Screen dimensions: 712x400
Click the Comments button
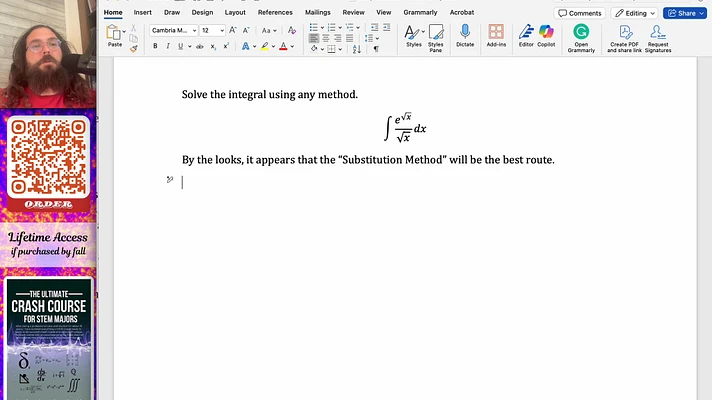pyautogui.click(x=581, y=13)
